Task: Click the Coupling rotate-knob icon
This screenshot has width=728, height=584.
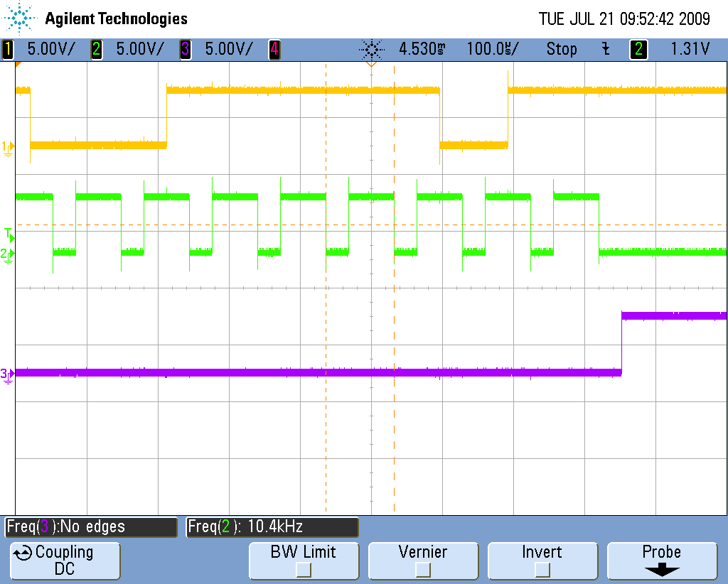Action: tap(22, 553)
